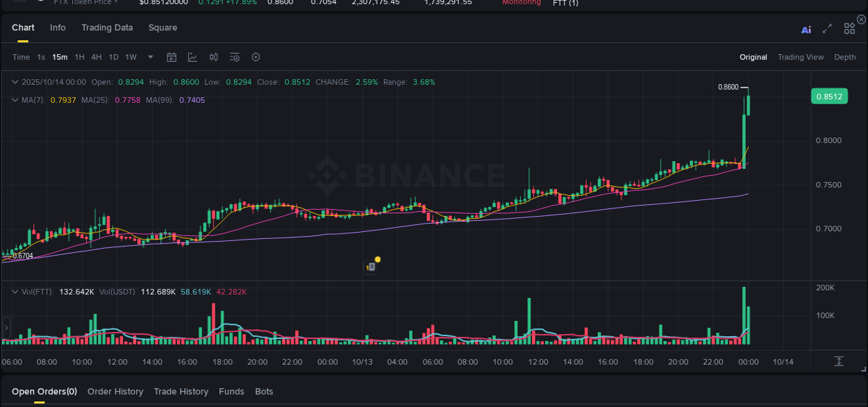868x407 pixels.
Task: Collapse the Vol(FTT) volume legend
Action: click(15, 292)
